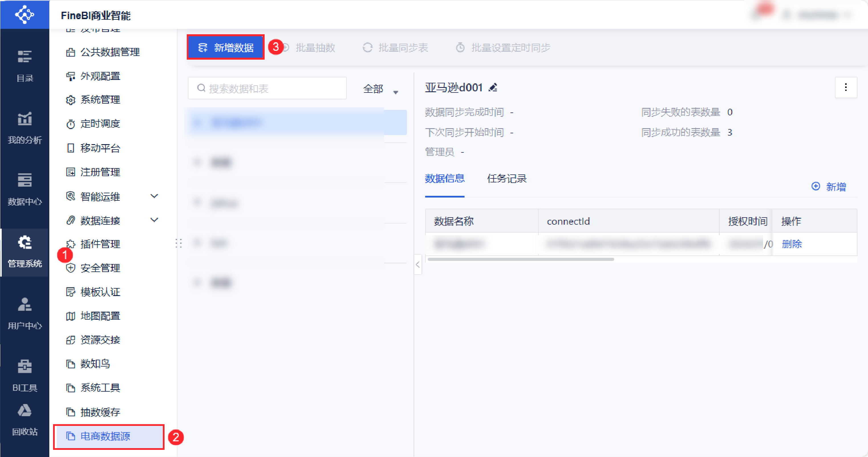Switch to 任务记录 tab
The width and height of the screenshot is (868, 457).
coord(506,178)
